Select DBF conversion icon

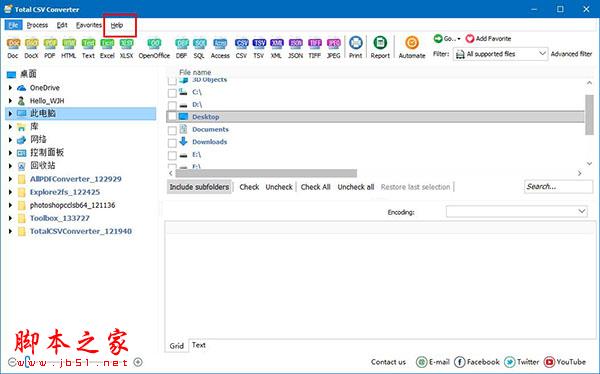pyautogui.click(x=182, y=43)
